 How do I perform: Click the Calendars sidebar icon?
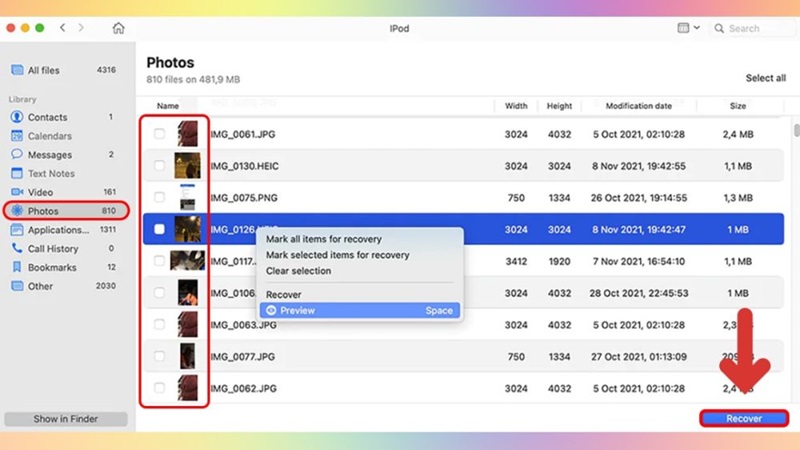pos(17,136)
